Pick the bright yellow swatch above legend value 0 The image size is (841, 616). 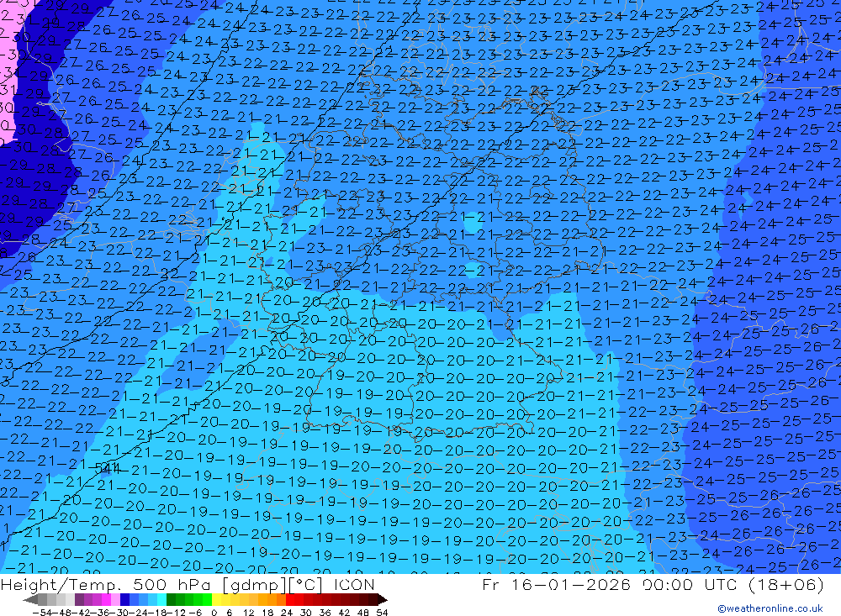pyautogui.click(x=217, y=599)
